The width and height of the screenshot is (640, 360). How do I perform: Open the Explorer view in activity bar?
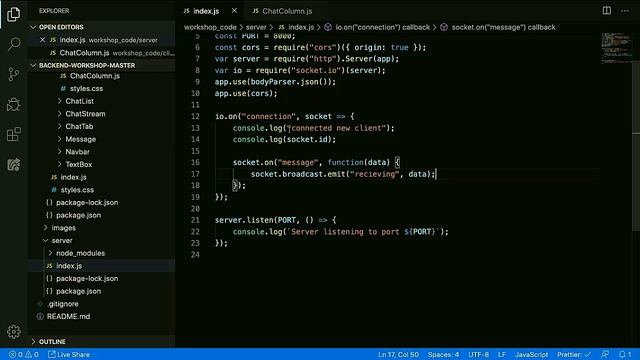pyautogui.click(x=13, y=14)
